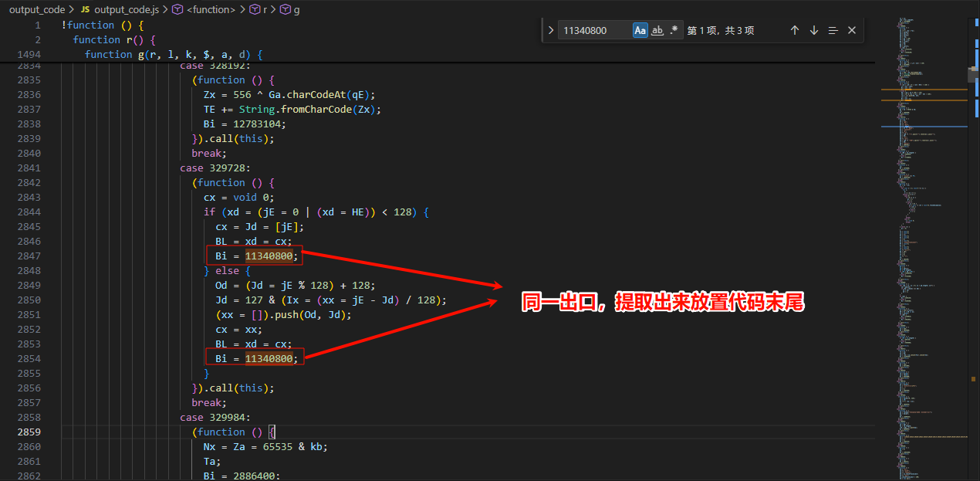
Task: Click 'cx = Jd = [jE];' line
Action: click(260, 226)
